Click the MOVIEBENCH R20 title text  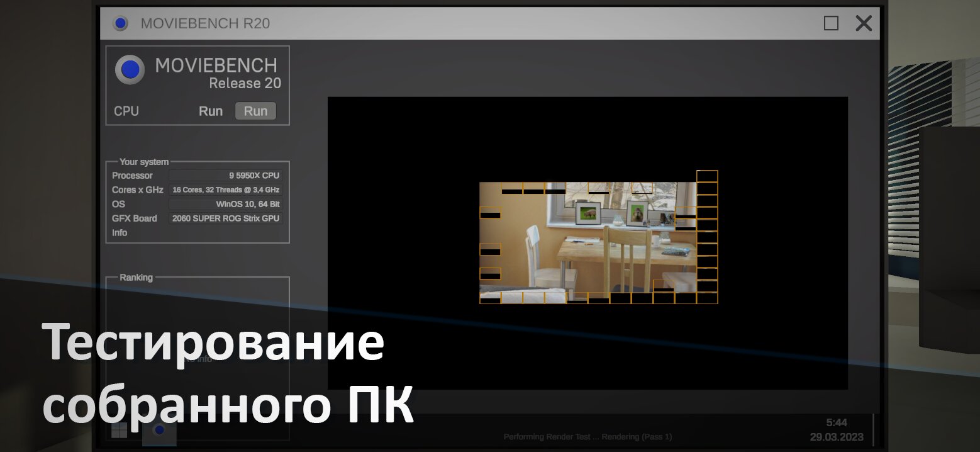(205, 24)
